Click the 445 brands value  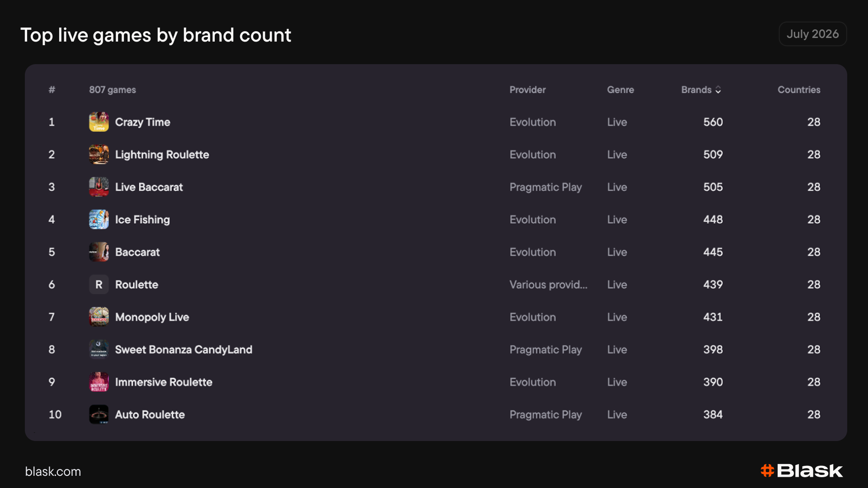click(713, 252)
